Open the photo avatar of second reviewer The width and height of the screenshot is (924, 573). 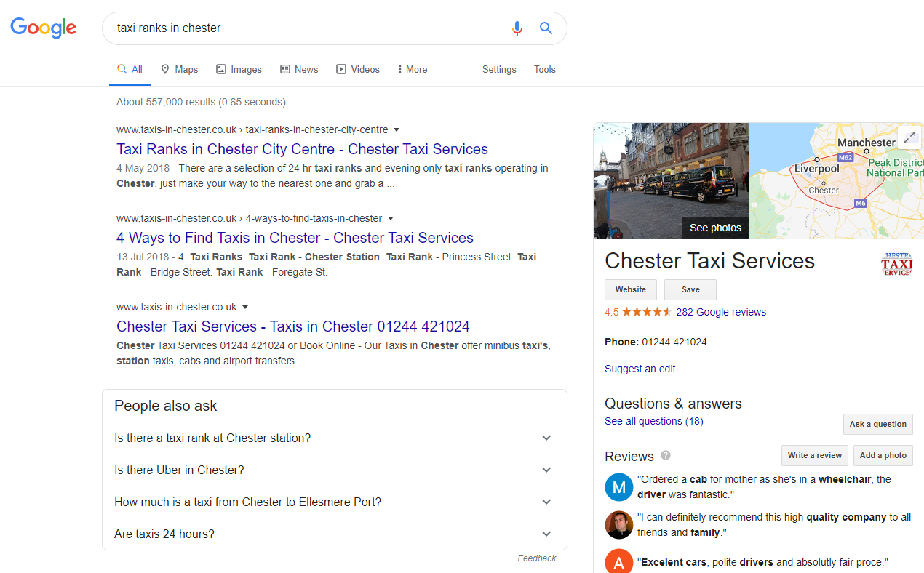[619, 525]
